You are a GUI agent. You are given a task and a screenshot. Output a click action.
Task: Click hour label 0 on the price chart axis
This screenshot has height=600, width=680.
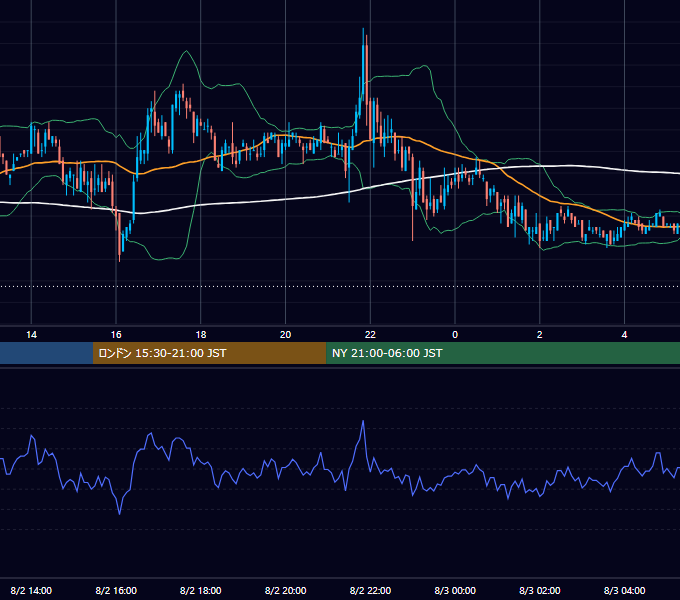tap(455, 335)
